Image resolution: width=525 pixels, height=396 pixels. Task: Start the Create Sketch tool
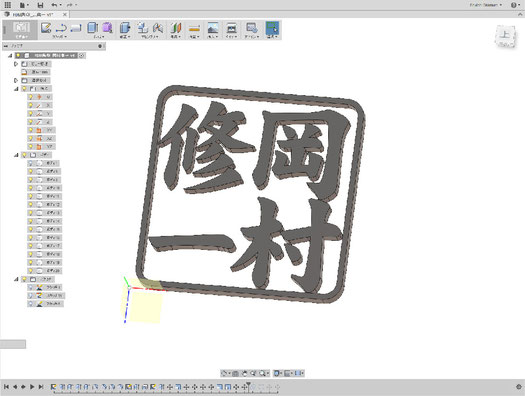click(46, 28)
